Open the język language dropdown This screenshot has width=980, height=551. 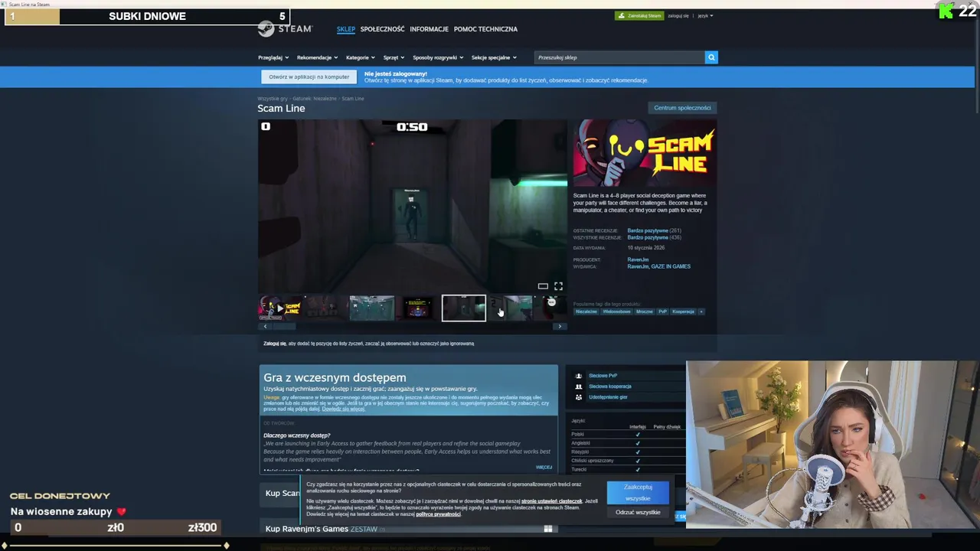pos(704,16)
